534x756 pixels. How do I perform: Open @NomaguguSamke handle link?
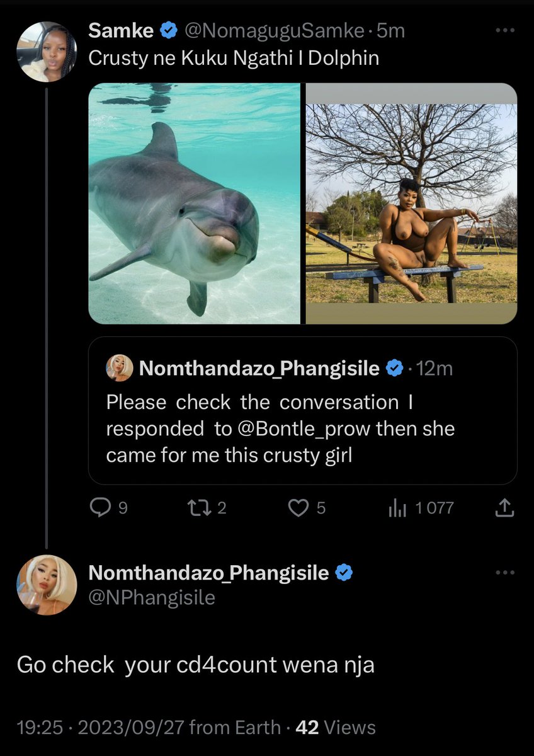pyautogui.click(x=274, y=30)
